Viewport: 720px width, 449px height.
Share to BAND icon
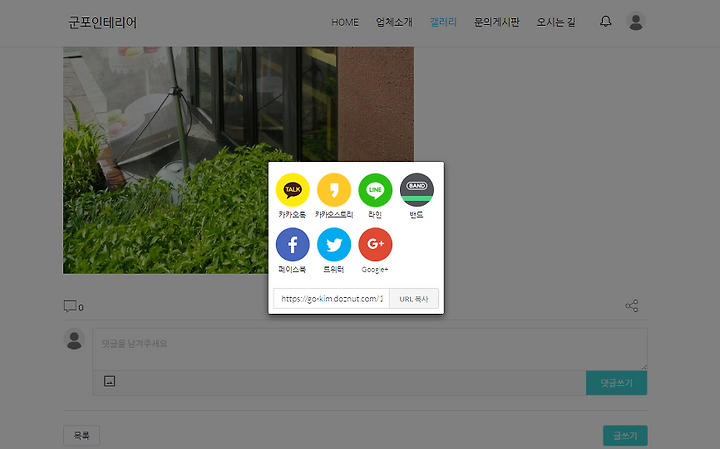tap(416, 190)
